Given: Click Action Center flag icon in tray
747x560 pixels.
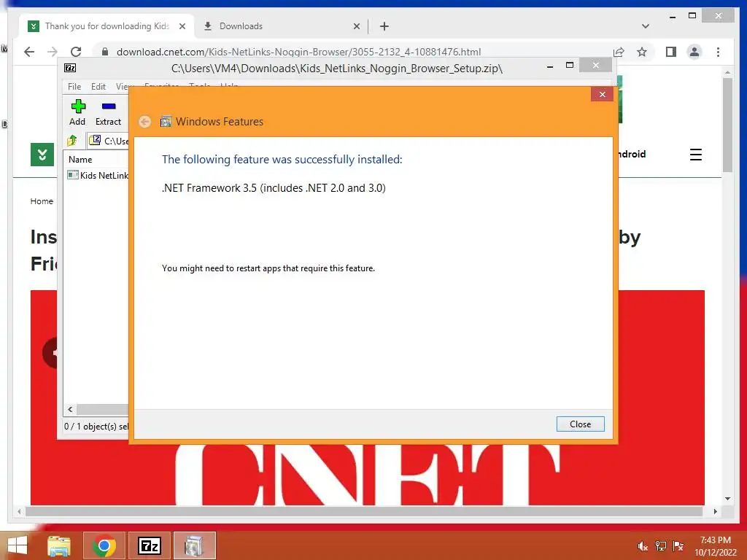Looking at the screenshot, I should tap(678, 546).
